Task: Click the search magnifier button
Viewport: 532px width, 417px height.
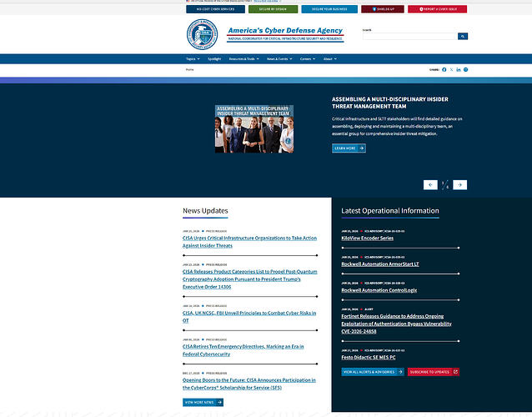Action: pyautogui.click(x=463, y=36)
